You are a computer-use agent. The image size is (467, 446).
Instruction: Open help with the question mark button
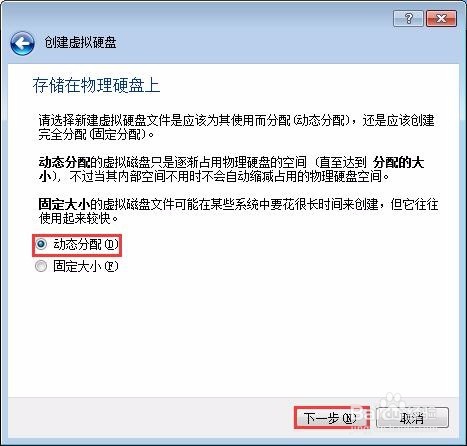[x=408, y=18]
